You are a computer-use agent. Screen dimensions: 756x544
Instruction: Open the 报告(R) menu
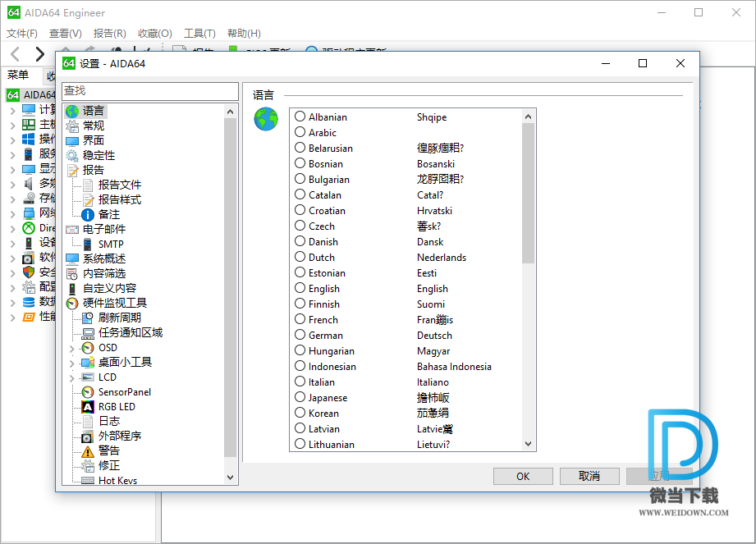tap(110, 34)
